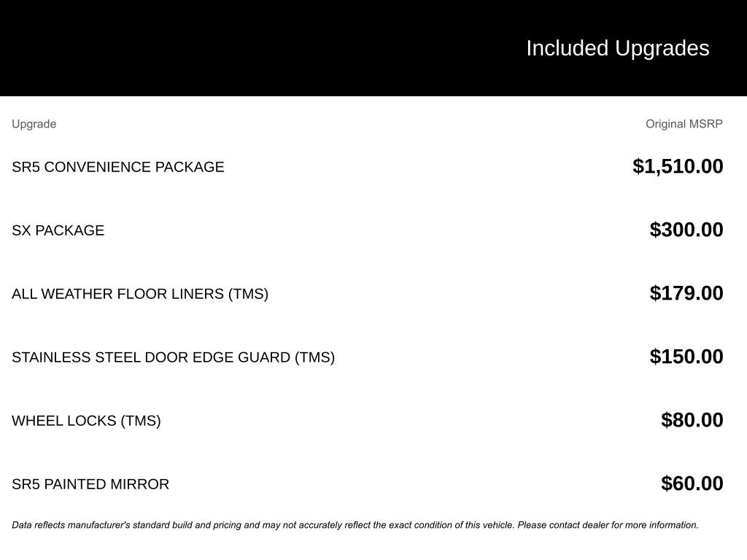
Task: Click the $150.00 door edge guard price
Action: point(686,356)
